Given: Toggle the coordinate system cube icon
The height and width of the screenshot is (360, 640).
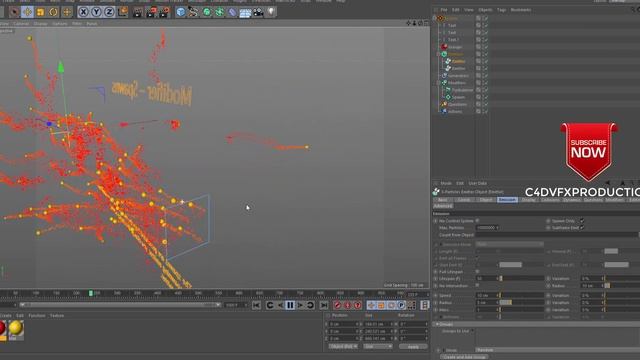Looking at the screenshot, I should coord(122,12).
